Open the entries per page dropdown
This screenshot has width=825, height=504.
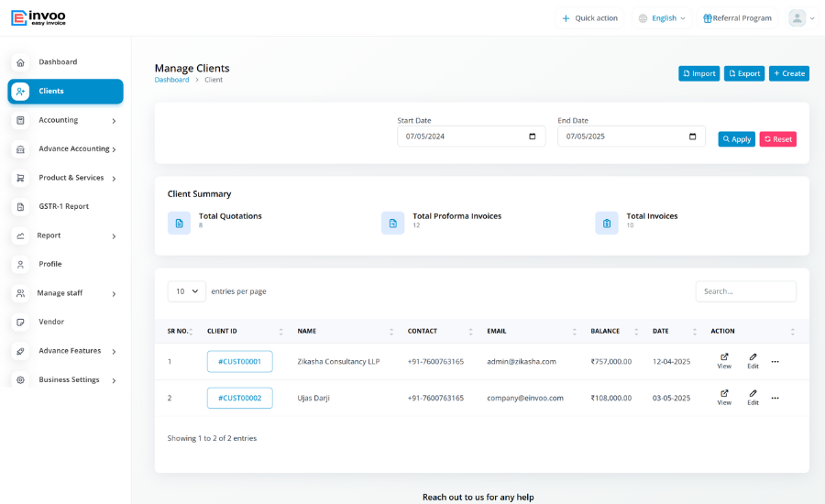pos(186,290)
